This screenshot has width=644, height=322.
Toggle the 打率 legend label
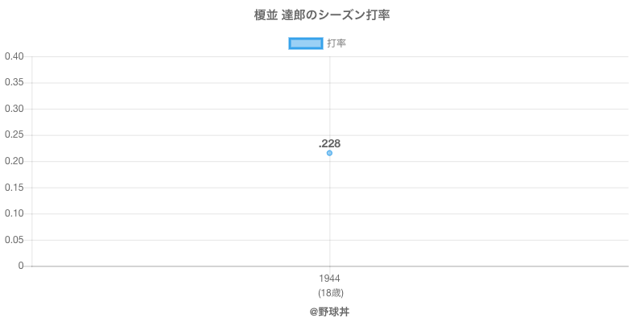coord(336,43)
